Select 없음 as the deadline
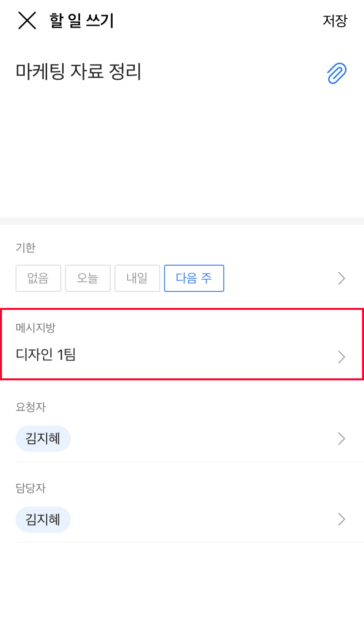Screen dimensions: 364x628 point(38,278)
